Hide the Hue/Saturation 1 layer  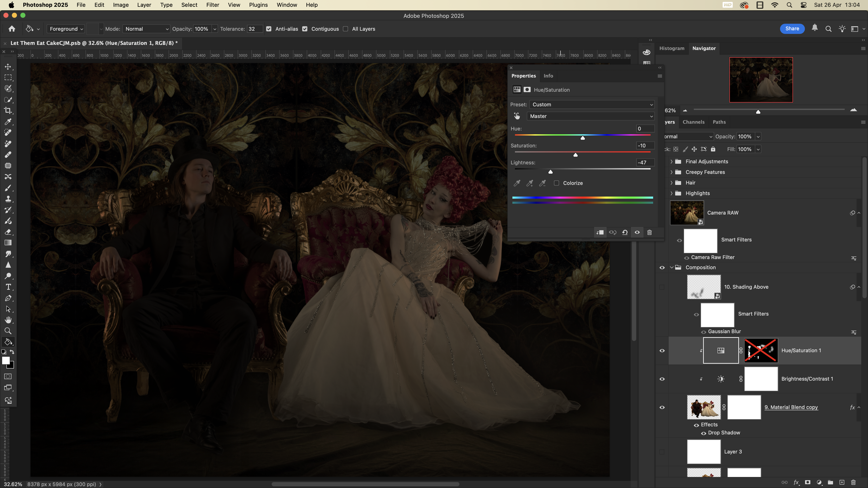coord(662,351)
